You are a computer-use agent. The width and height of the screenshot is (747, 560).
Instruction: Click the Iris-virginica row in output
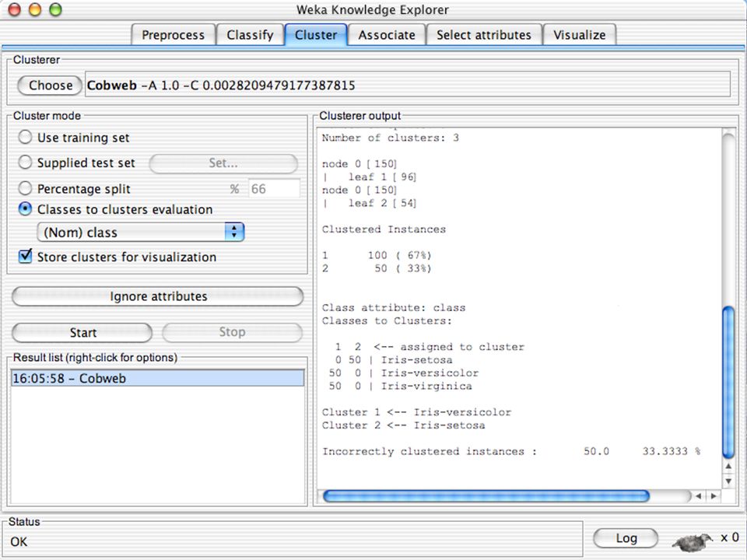click(x=400, y=386)
